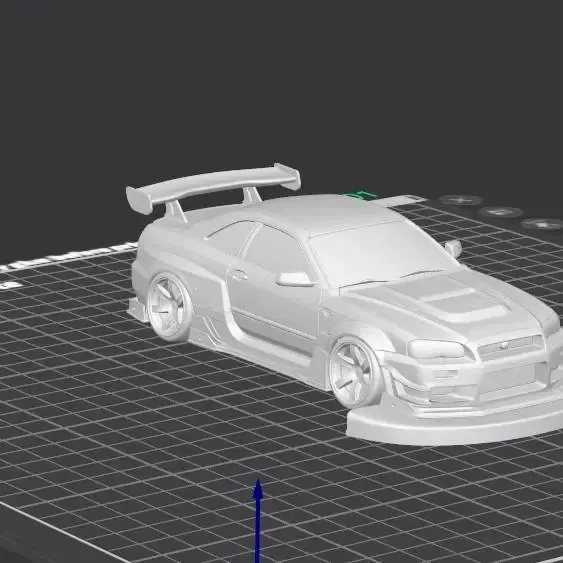
Task: Click the leftmost round icon at bed edge
Action: point(460,200)
